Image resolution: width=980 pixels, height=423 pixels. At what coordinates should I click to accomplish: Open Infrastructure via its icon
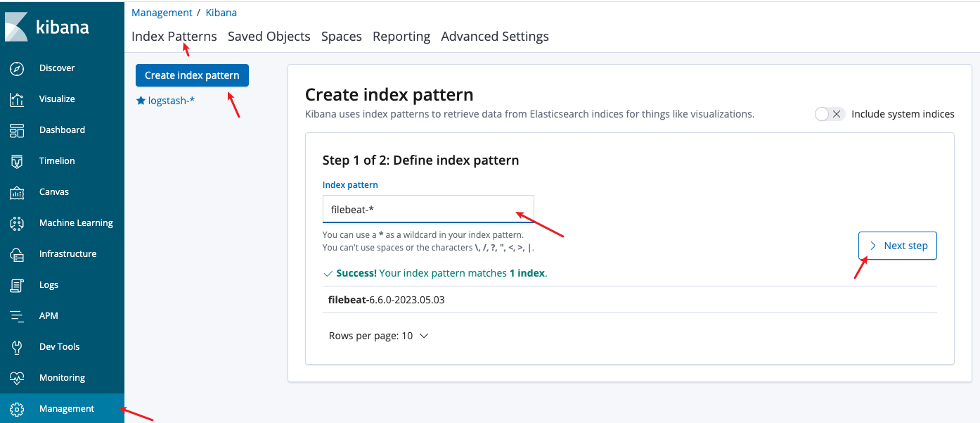coord(17,254)
